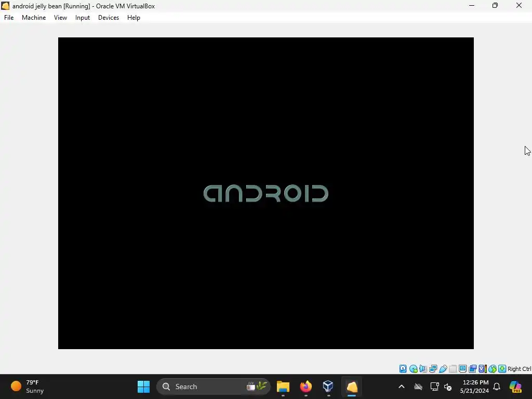Image resolution: width=532 pixels, height=399 pixels.
Task: Open the Copilot preview taskbar icon
Action: click(515, 387)
